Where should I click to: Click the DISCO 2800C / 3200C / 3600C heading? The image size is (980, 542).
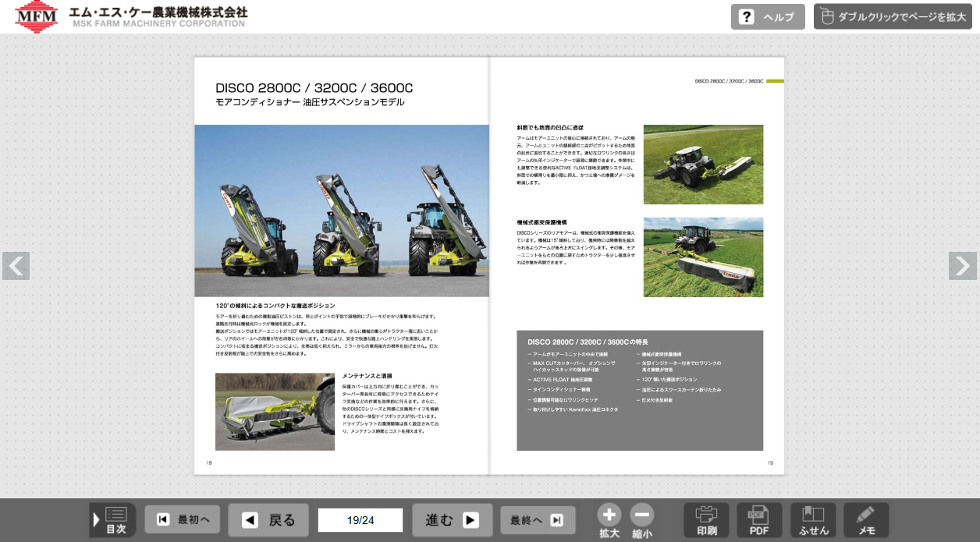(x=314, y=88)
